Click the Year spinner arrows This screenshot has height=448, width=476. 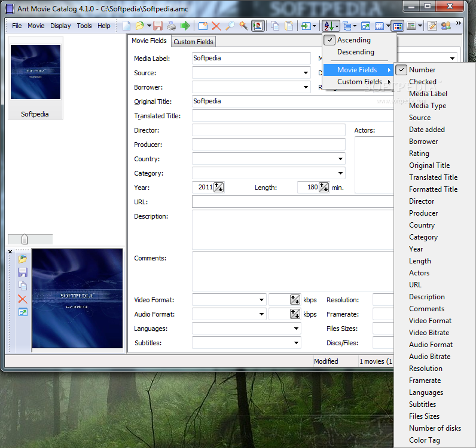(219, 187)
